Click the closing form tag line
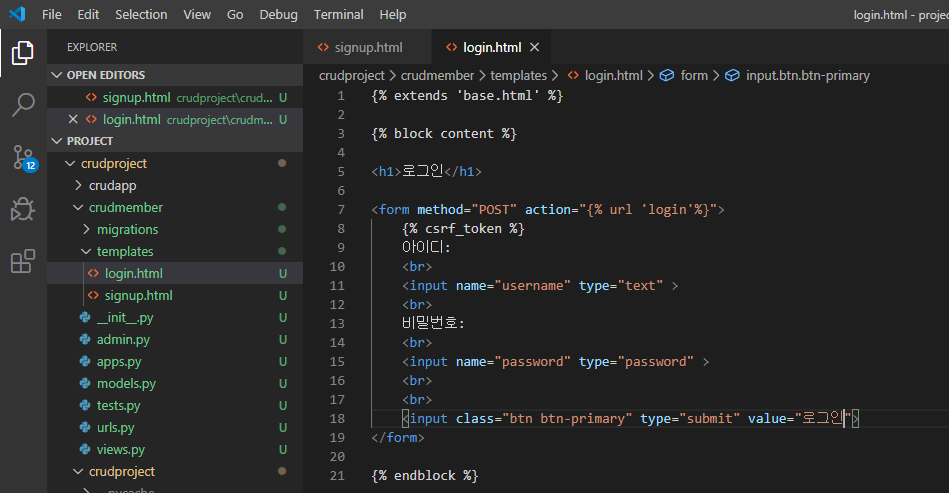This screenshot has height=493, width=949. (x=398, y=437)
